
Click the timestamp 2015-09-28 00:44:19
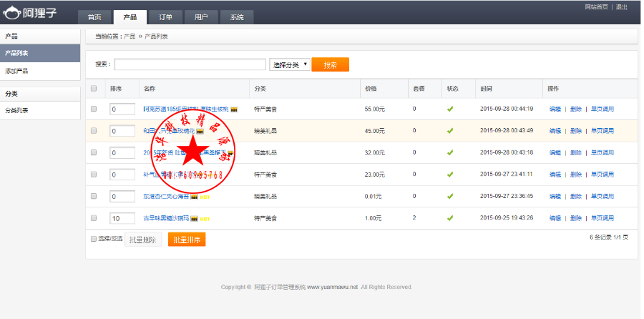point(507,109)
